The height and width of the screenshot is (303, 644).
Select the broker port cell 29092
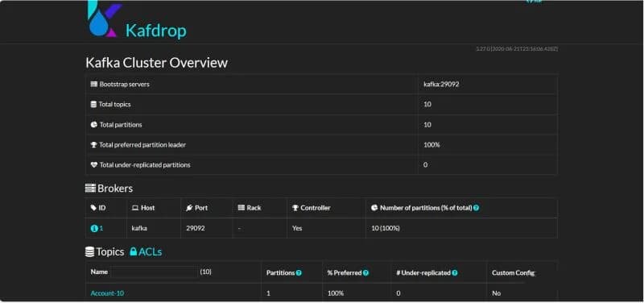coord(195,228)
